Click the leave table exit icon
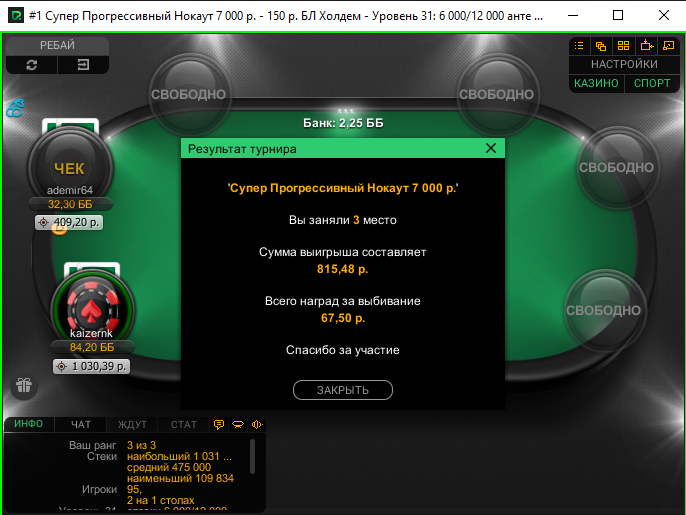 (x=83, y=65)
